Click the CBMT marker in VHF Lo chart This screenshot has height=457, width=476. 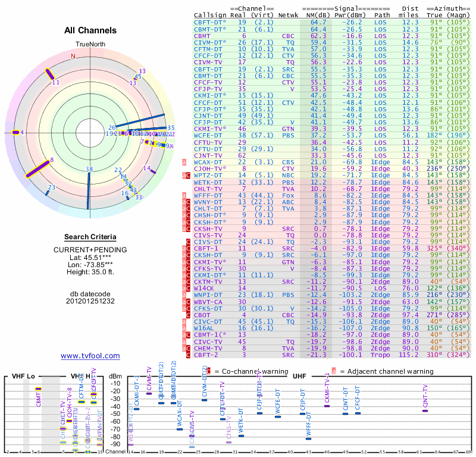pos(38,389)
